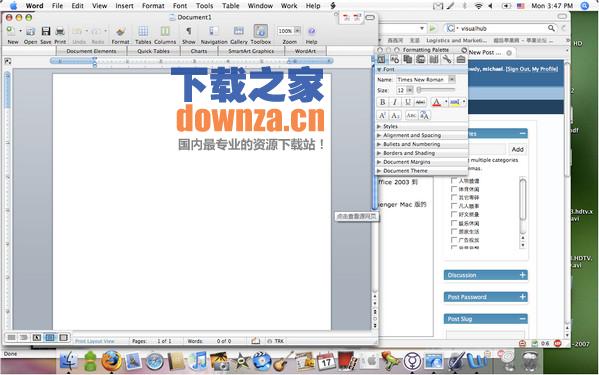
Task: Expand the Discussion panel in browser
Action: pos(486,275)
